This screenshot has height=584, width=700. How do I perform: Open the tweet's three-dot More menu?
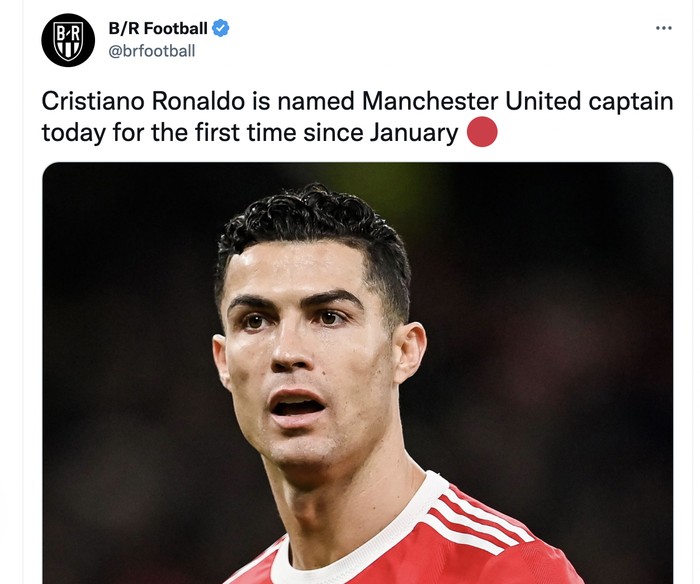[663, 28]
